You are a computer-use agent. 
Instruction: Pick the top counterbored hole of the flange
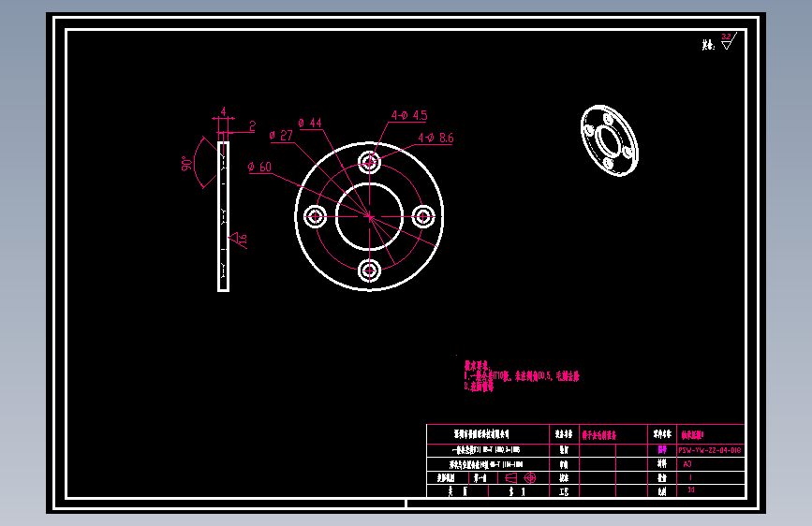369,163
